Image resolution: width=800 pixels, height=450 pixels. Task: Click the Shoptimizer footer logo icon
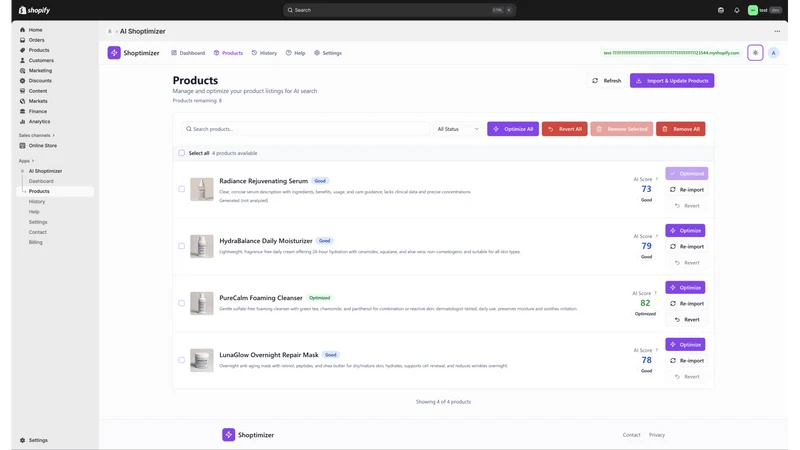click(229, 435)
